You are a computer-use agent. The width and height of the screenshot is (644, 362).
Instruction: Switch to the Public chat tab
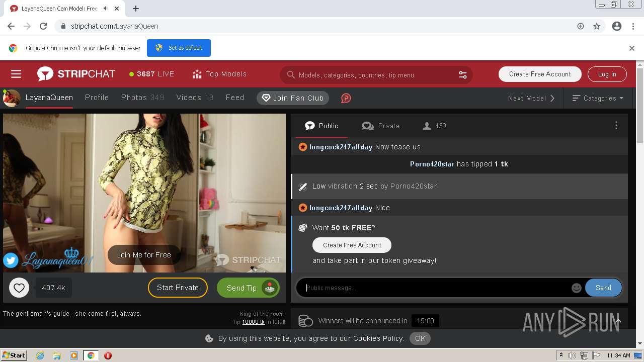[x=321, y=126]
